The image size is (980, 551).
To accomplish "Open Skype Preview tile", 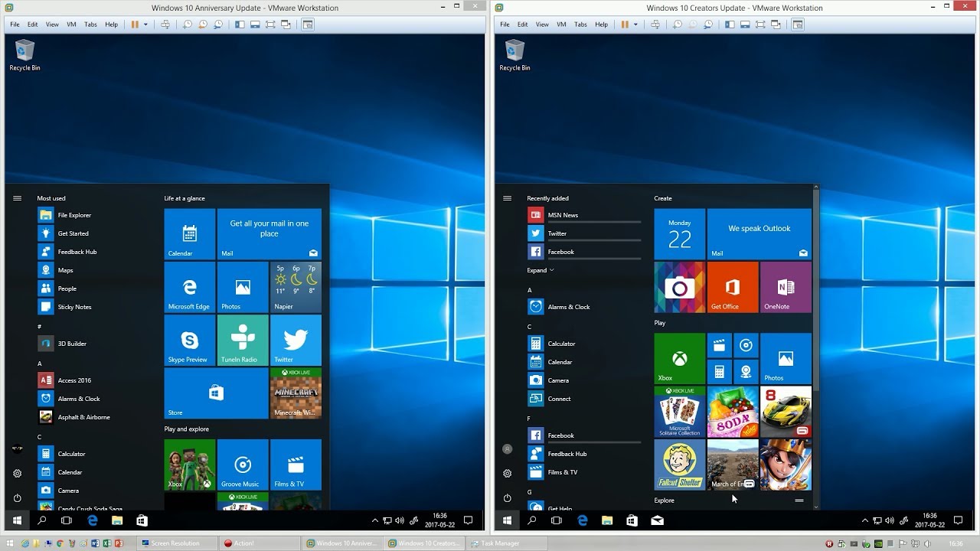I will [189, 340].
